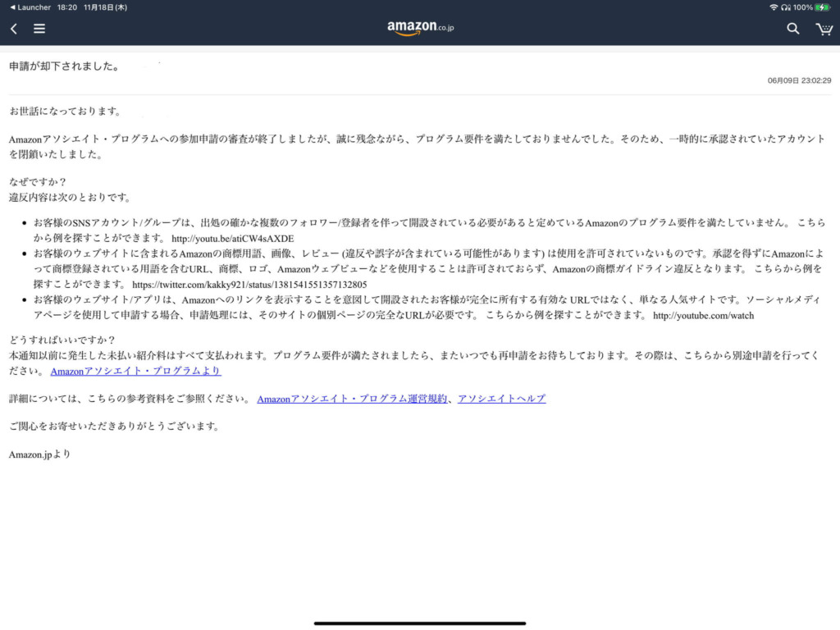Tap the status bar date 11月18日(木)
The width and height of the screenshot is (840, 630).
pos(106,7)
